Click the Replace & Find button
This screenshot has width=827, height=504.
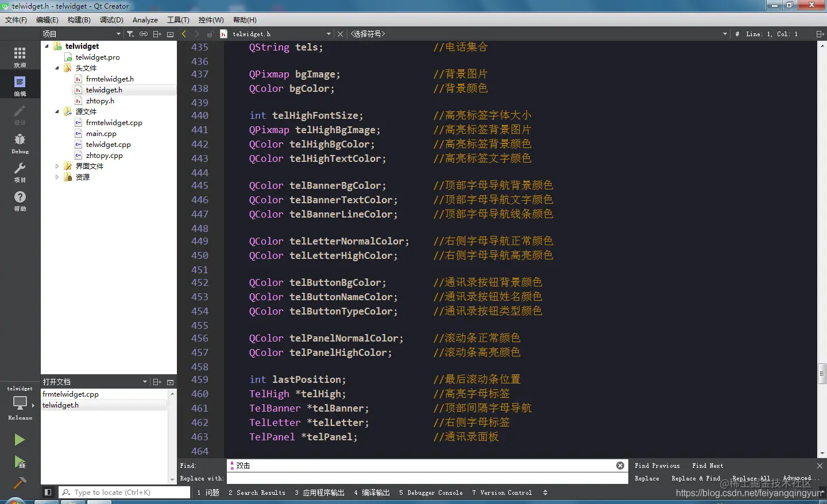point(695,478)
